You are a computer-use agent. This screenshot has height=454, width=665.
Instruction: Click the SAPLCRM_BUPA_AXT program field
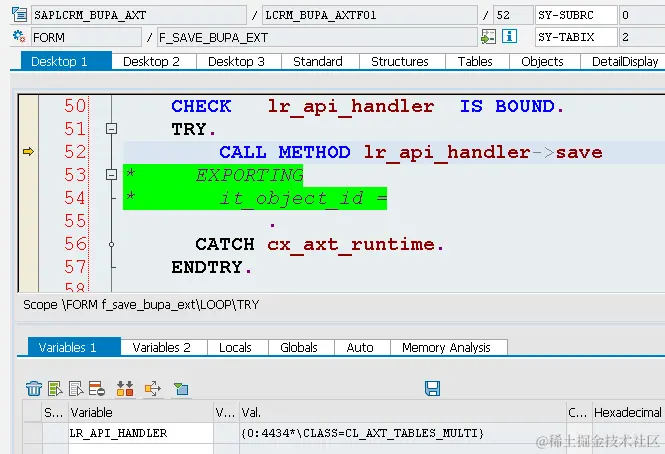(139, 15)
